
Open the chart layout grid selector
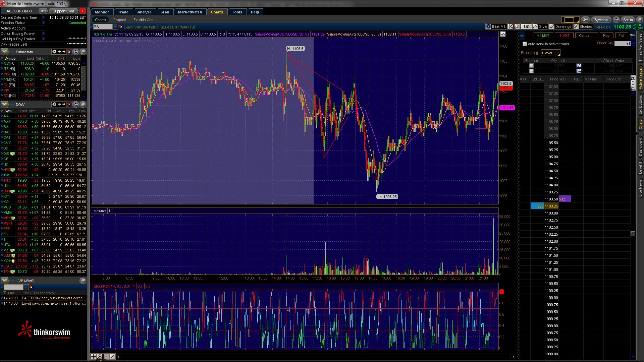coord(570,20)
